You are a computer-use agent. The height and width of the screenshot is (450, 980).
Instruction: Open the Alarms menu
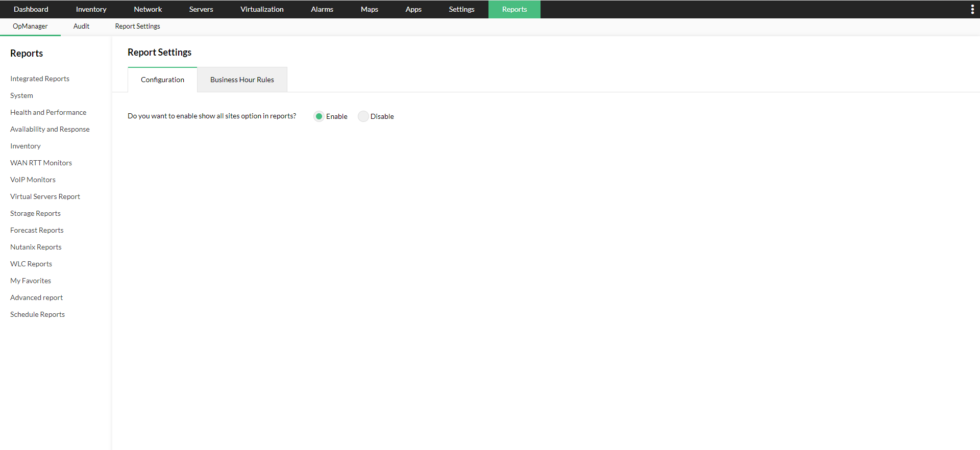tap(322, 9)
